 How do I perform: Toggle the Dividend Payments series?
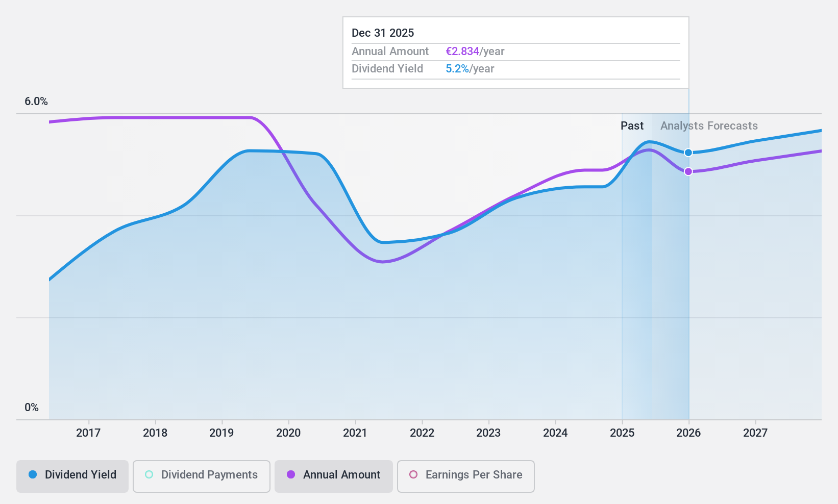click(202, 476)
